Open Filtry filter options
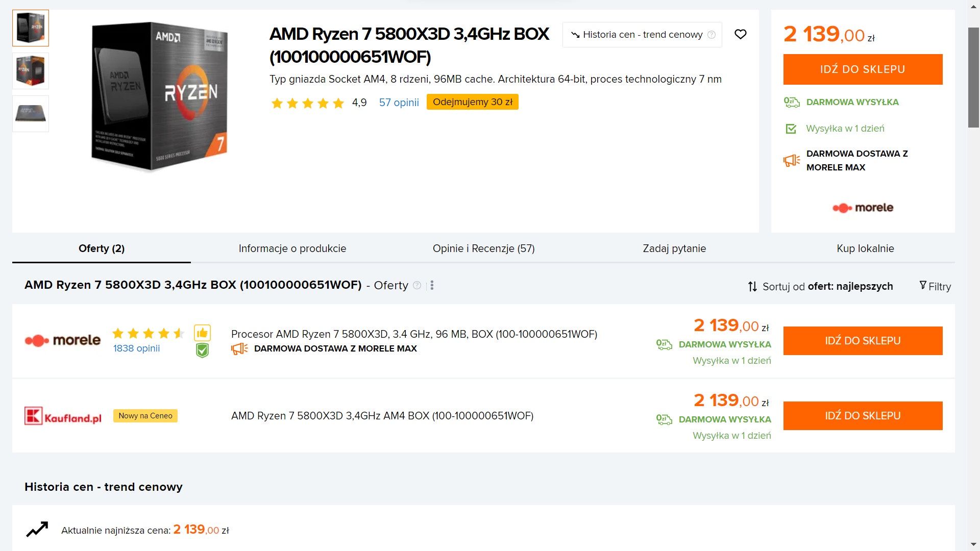 click(x=935, y=286)
